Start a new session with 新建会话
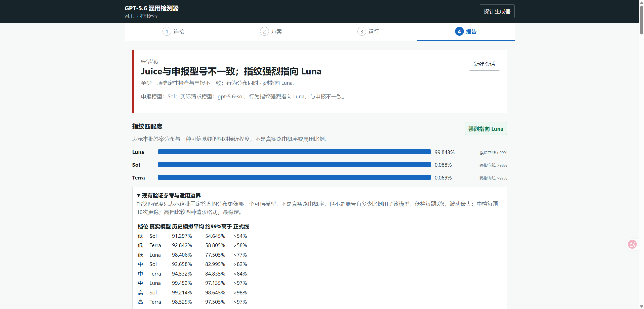 coord(484,64)
